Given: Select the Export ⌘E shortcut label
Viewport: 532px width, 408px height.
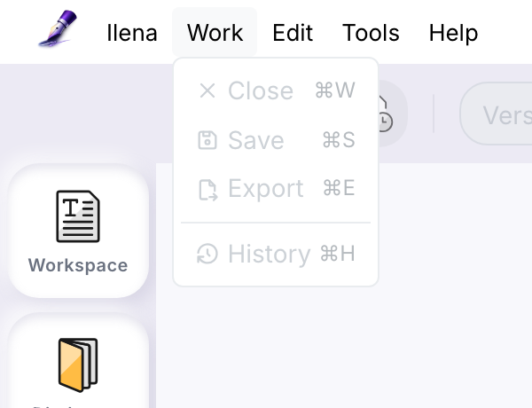Looking at the screenshot, I should (x=339, y=188).
